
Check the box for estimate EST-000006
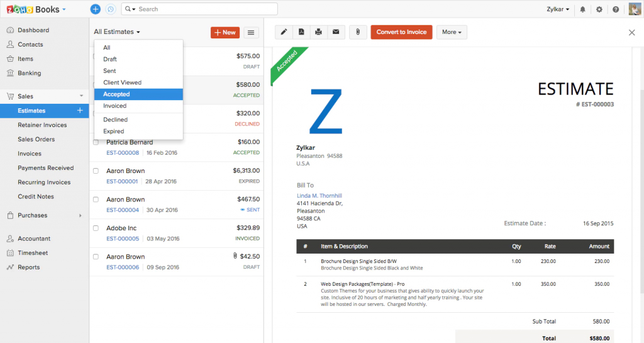[x=96, y=257]
